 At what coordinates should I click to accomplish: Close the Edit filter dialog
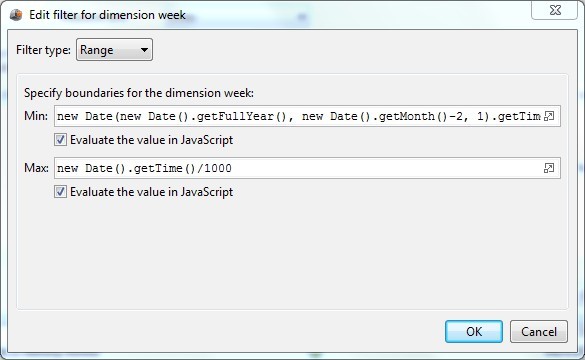[x=555, y=10]
